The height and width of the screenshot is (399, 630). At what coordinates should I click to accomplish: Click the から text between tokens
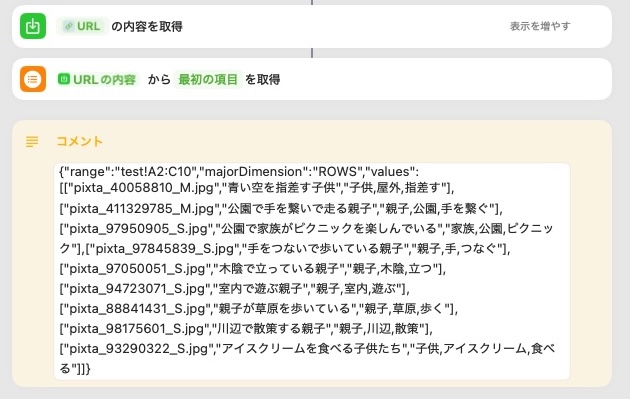click(x=160, y=80)
